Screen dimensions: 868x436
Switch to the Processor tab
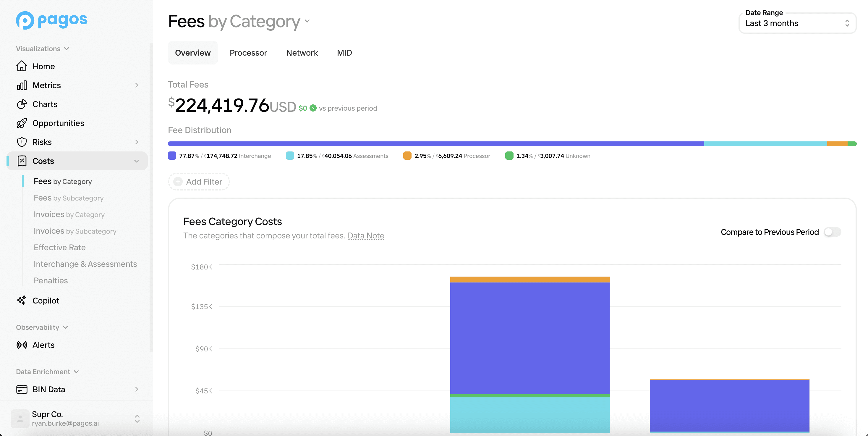pyautogui.click(x=248, y=53)
